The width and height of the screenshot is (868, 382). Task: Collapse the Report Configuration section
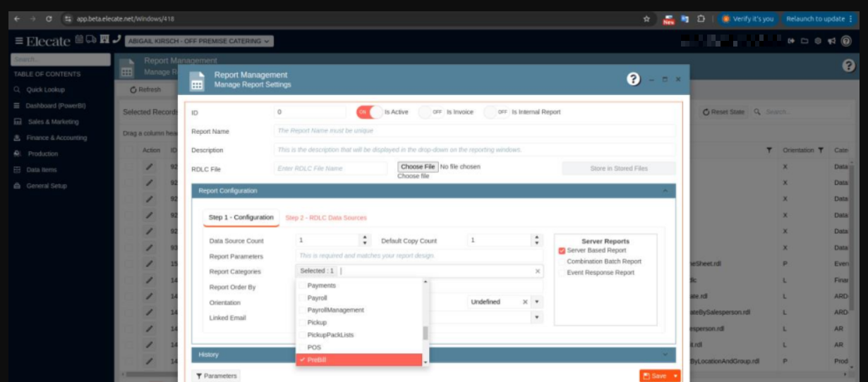[664, 191]
